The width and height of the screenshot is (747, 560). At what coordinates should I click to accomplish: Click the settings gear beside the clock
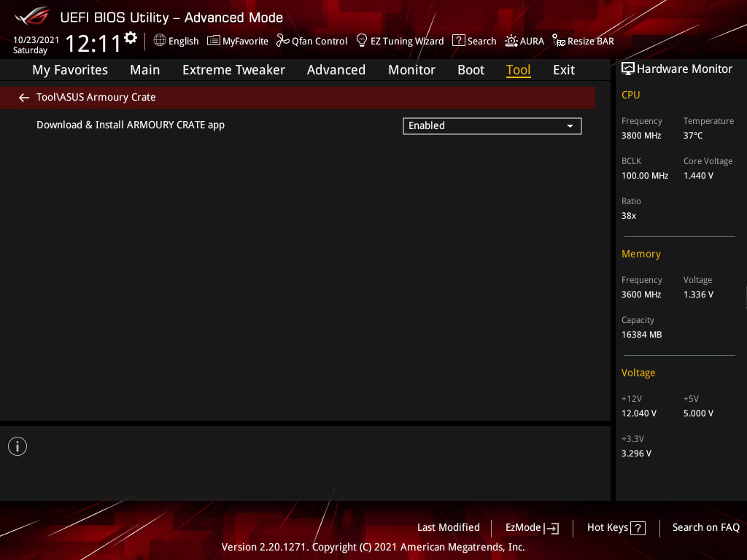coord(131,38)
